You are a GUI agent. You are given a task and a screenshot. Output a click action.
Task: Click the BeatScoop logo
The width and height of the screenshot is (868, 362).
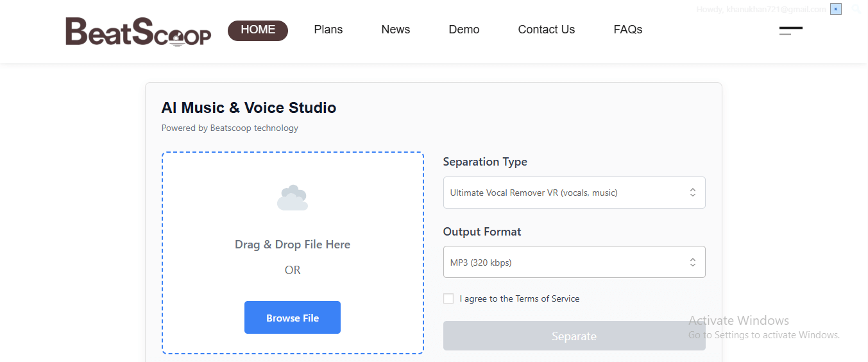(x=138, y=31)
